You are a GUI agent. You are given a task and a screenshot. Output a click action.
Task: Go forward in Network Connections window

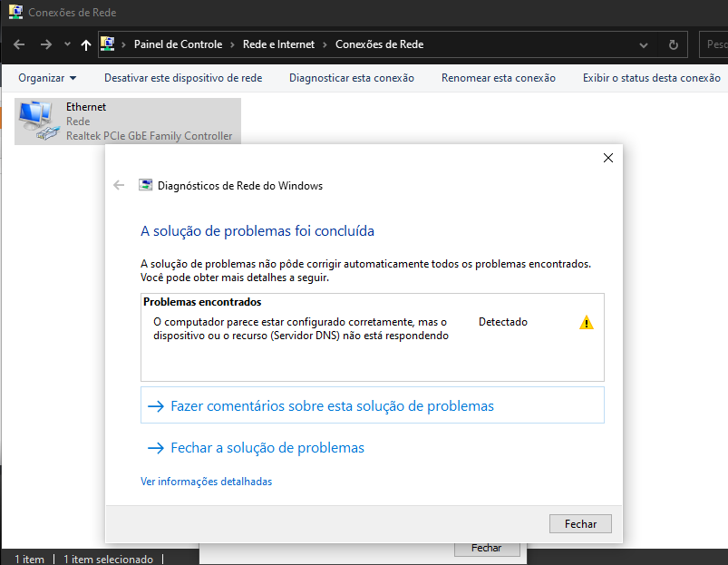point(46,44)
